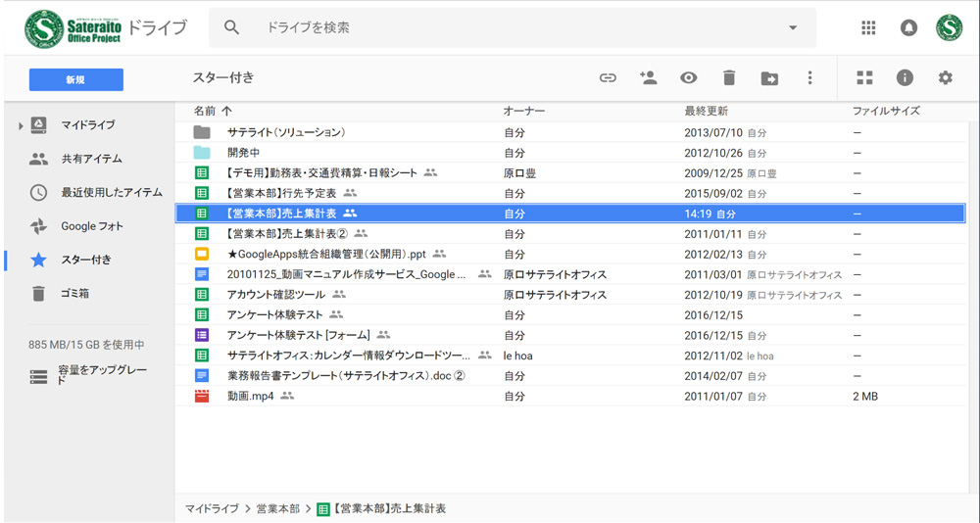Image resolution: width=980 pixels, height=523 pixels.
Task: Select 【デモ用】勤務表・交通費精算・日報シート file
Action: point(321,173)
